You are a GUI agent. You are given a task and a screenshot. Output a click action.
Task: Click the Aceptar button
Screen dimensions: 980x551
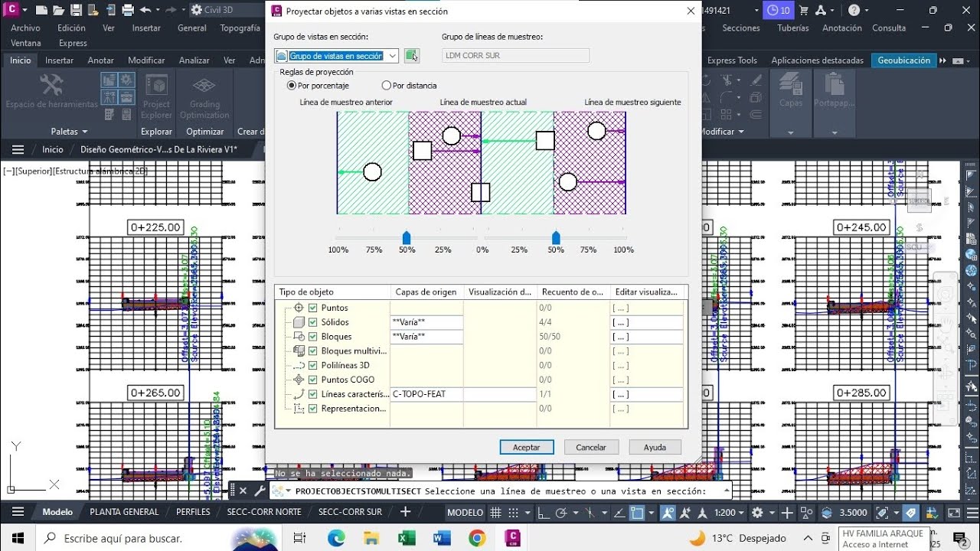(526, 447)
